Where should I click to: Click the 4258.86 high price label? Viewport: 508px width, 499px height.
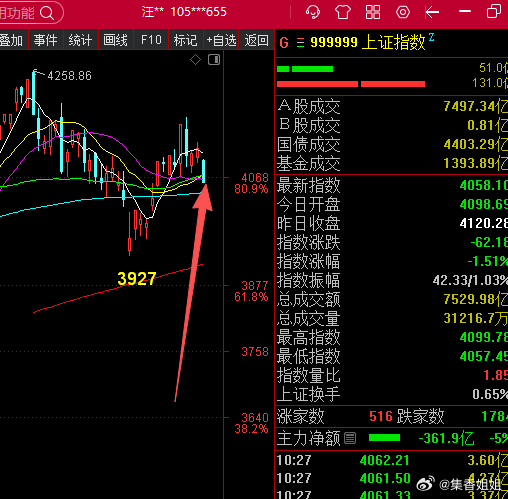point(69,76)
